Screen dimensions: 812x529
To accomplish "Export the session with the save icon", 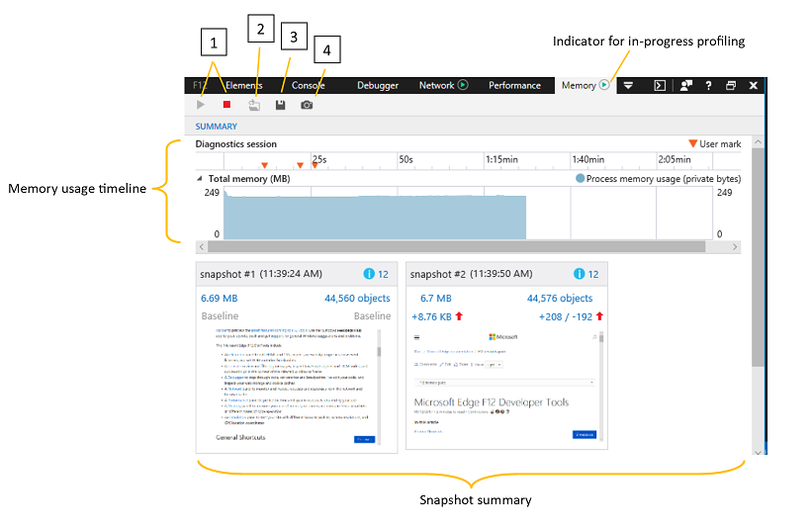I will (280, 105).
